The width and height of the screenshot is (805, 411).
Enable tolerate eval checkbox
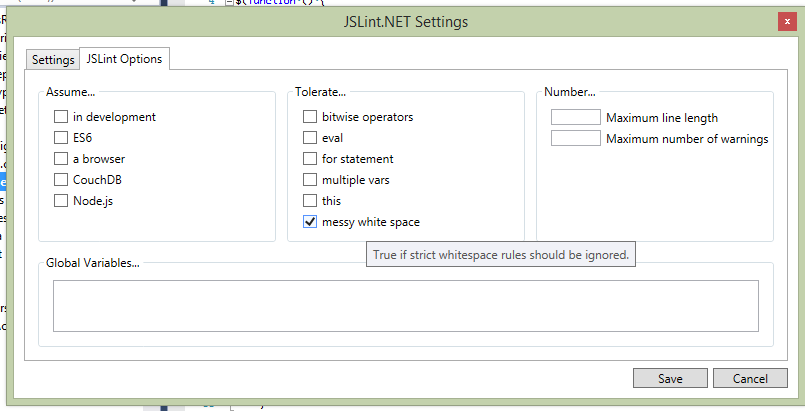310,138
